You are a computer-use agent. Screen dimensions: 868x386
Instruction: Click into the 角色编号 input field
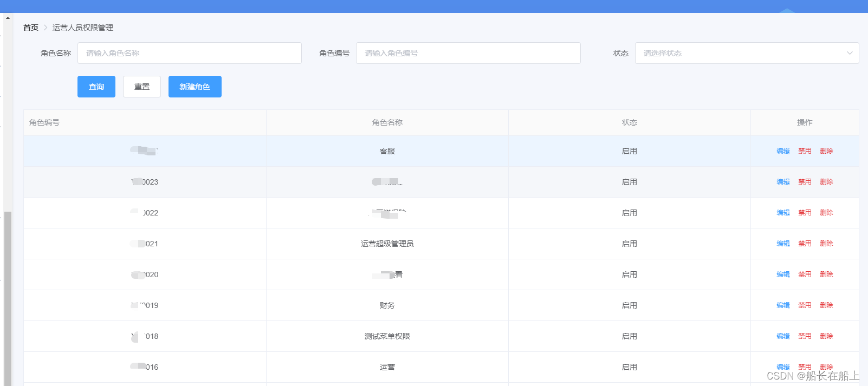[468, 53]
